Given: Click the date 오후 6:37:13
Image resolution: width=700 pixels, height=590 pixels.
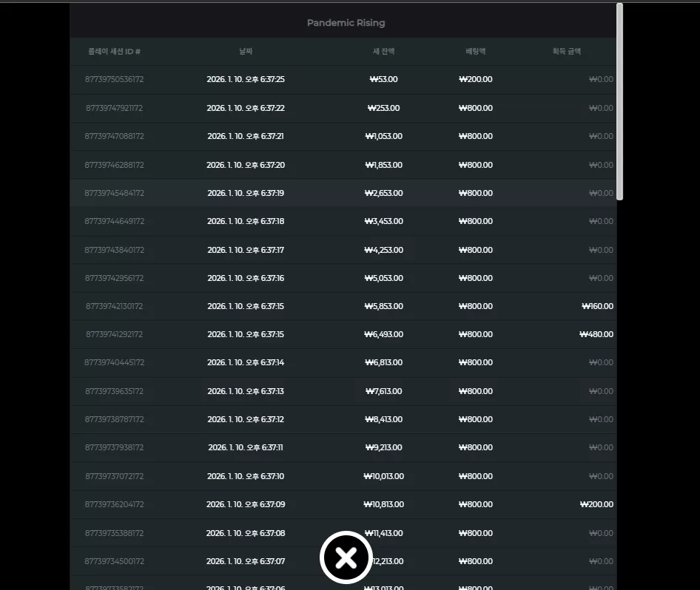Looking at the screenshot, I should coord(246,391).
